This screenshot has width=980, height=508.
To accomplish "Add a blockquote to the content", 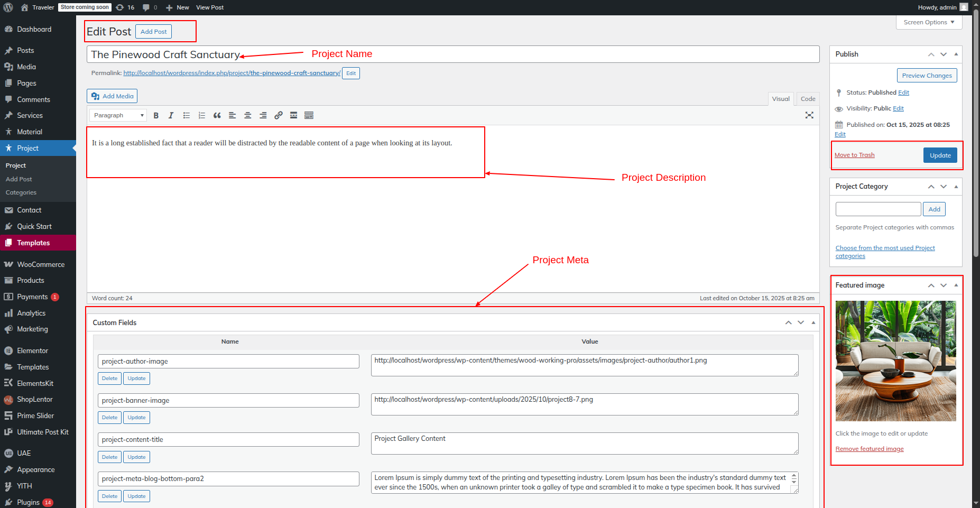I will pos(217,115).
